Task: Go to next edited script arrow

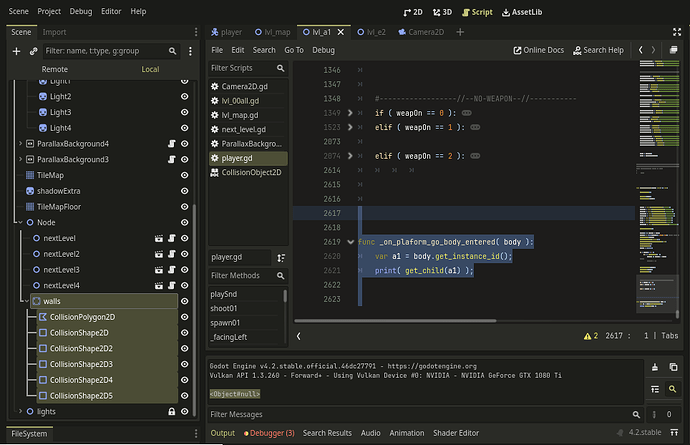Action: pyautogui.click(x=653, y=50)
